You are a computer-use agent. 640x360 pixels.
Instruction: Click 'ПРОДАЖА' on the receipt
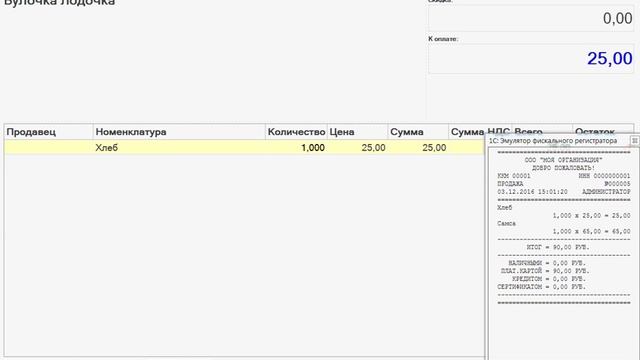coord(510,184)
